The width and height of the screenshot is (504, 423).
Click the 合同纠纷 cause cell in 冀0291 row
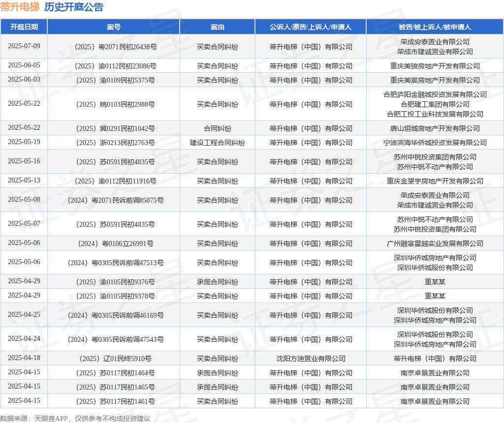click(x=217, y=128)
